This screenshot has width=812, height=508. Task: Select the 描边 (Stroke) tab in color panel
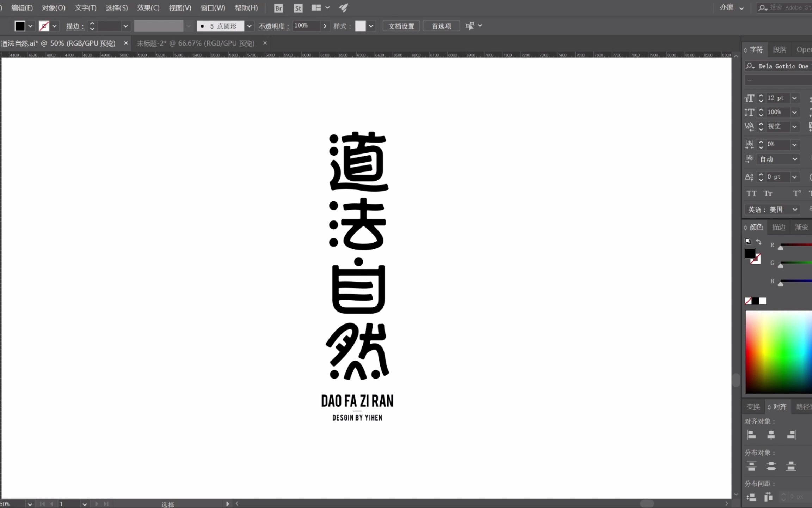pos(778,227)
